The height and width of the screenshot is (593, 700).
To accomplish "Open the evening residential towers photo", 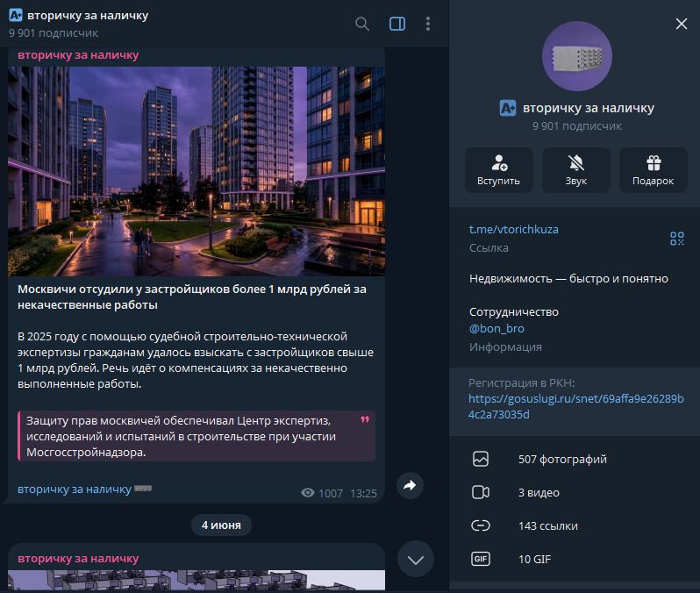I will click(x=196, y=171).
